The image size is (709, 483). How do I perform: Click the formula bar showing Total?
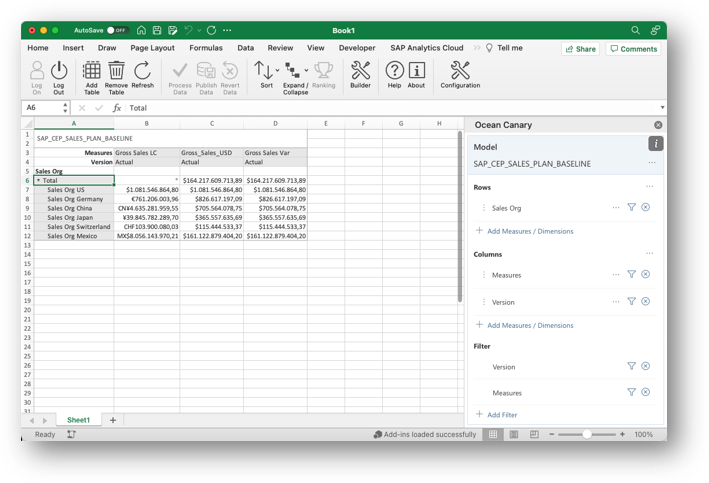391,108
